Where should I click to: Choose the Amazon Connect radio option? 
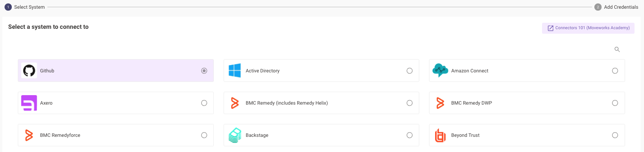[615, 71]
